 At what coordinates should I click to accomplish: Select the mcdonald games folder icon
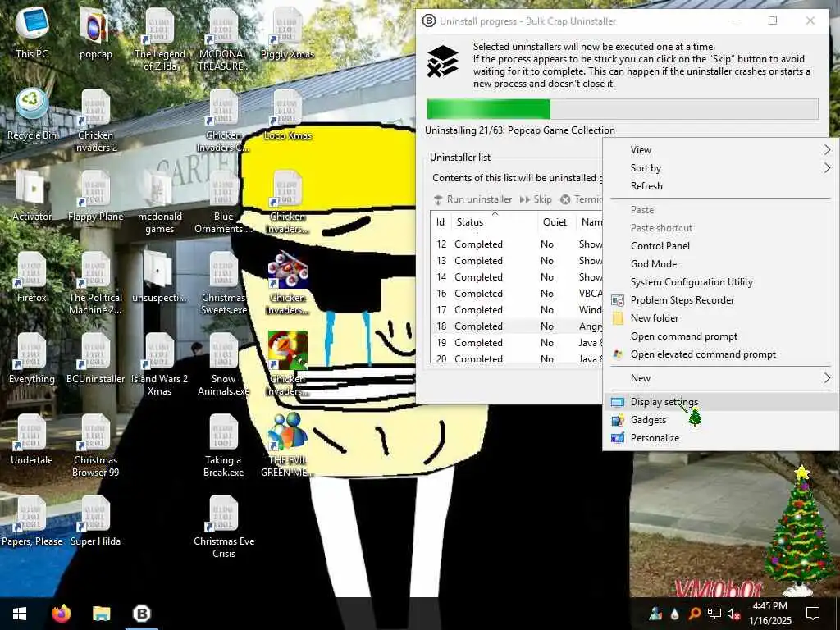click(160, 202)
